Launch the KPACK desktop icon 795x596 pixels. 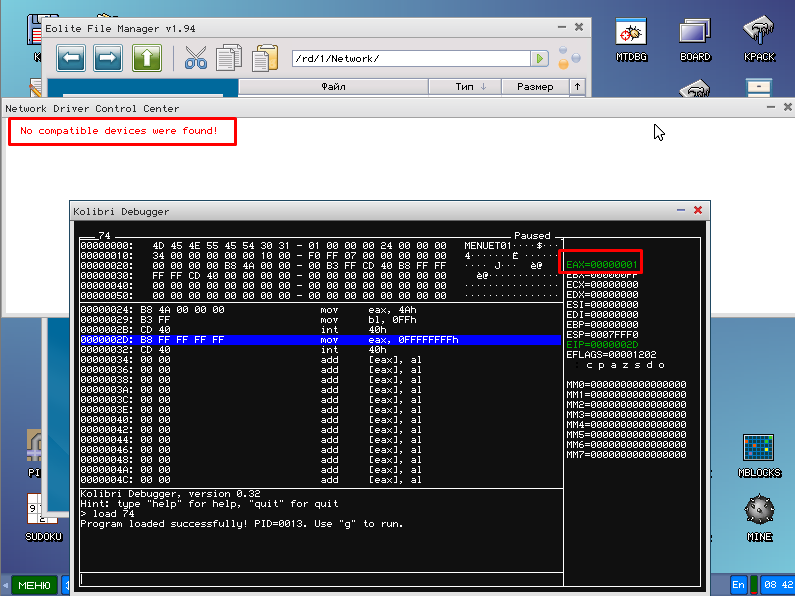(x=759, y=40)
